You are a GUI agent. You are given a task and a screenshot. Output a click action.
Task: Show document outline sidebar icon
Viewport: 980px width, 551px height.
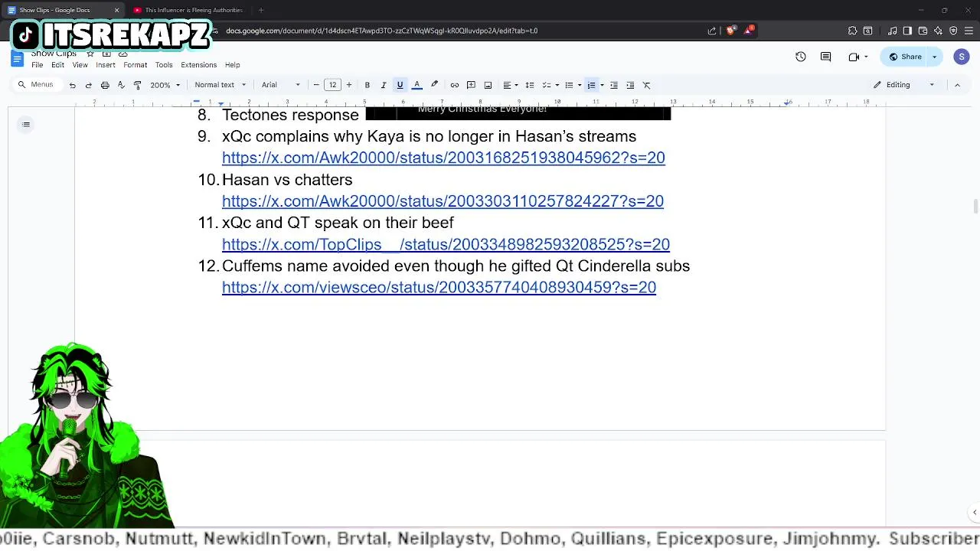pyautogui.click(x=26, y=125)
